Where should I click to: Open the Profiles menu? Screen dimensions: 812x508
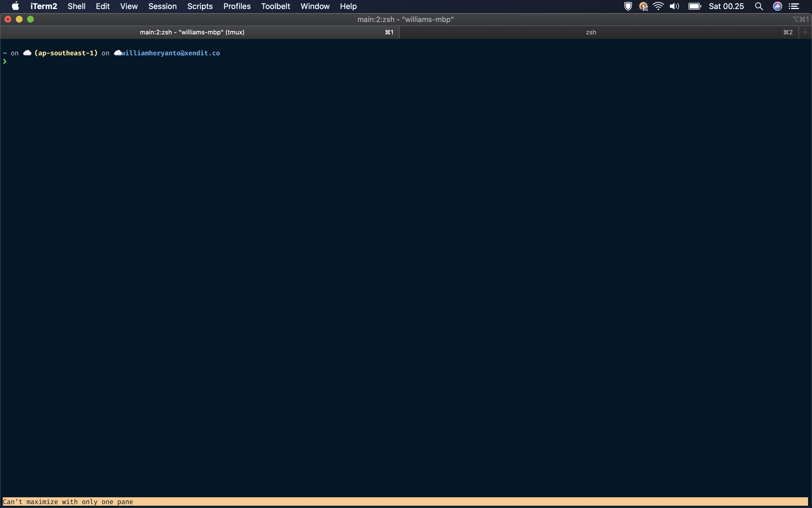tap(237, 6)
